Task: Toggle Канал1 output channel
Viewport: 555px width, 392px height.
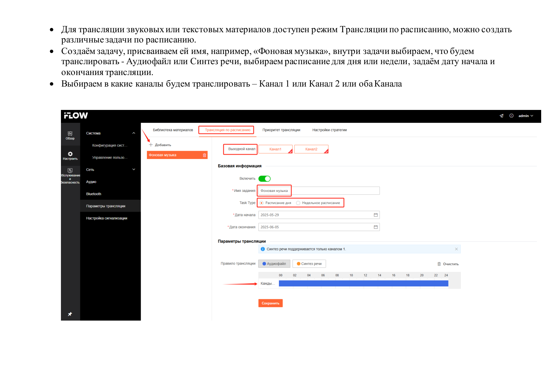Action: click(275, 149)
